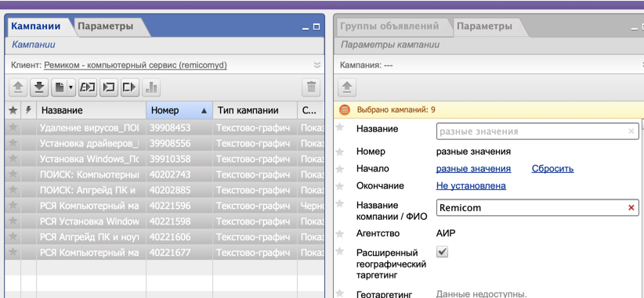Star the Установка Windows_По campaign row
This screenshot has width=644, height=298.
(13, 159)
